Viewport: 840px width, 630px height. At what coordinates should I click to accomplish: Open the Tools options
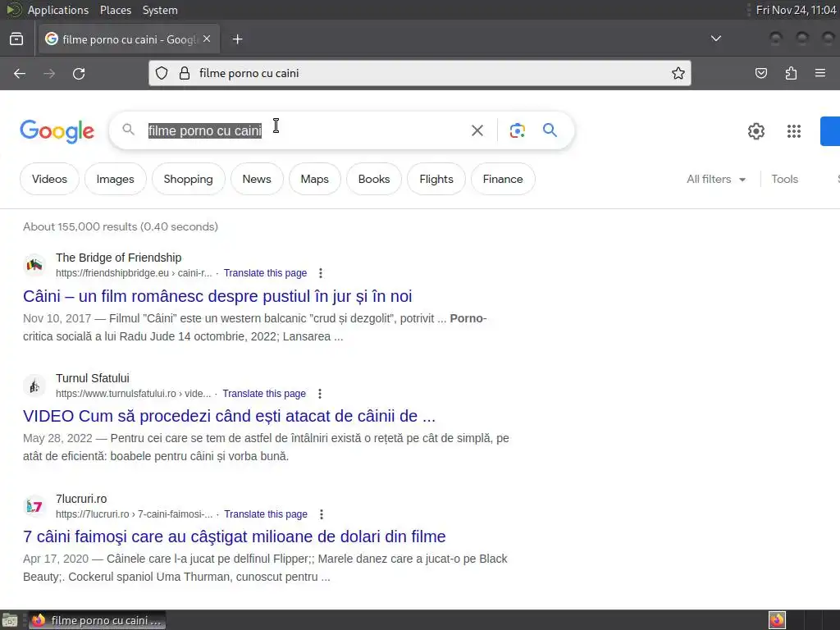click(x=784, y=179)
